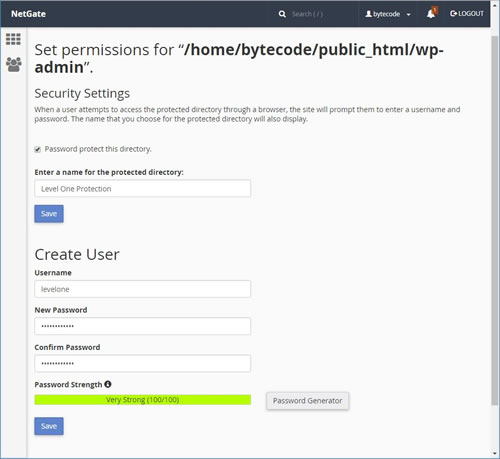The width and height of the screenshot is (500, 459).
Task: Click the Confirm Password field
Action: [x=143, y=363]
